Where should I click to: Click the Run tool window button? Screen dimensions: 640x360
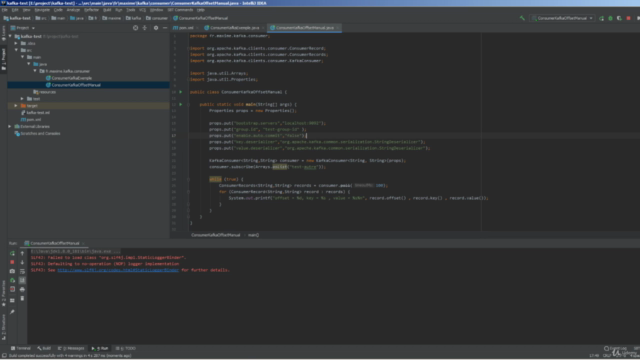(100, 348)
